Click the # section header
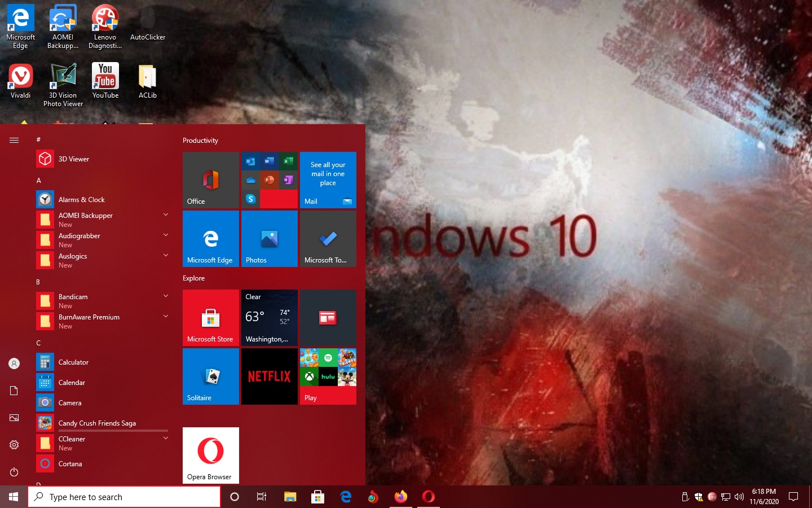The width and height of the screenshot is (812, 508). pyautogui.click(x=38, y=139)
